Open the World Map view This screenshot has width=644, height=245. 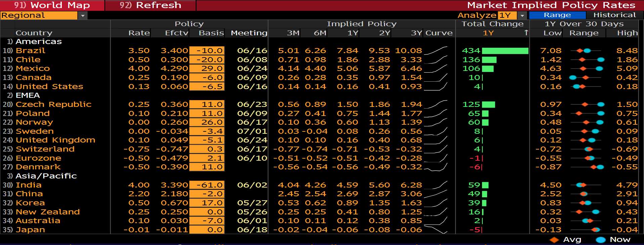coord(52,5)
